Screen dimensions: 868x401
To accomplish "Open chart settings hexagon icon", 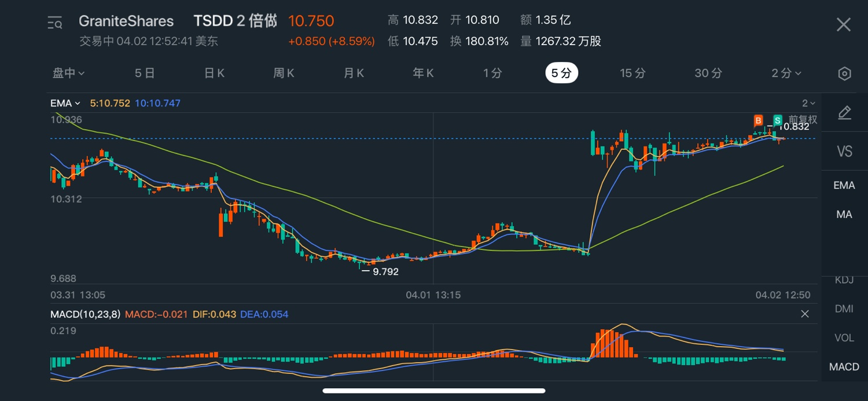I will pos(844,73).
